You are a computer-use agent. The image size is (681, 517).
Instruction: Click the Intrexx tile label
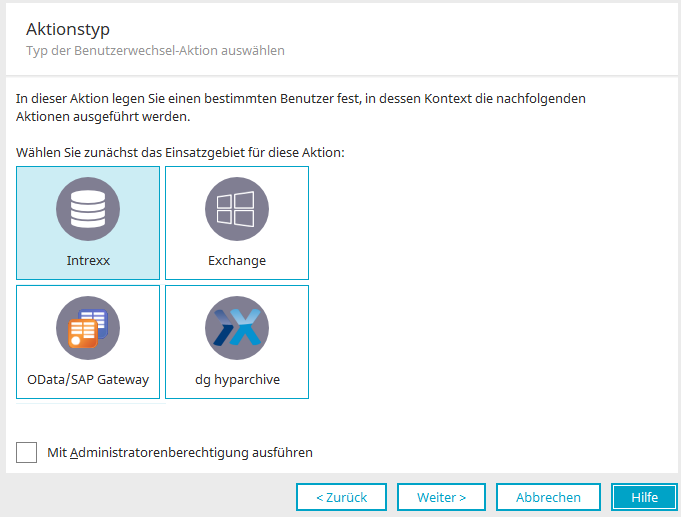(x=88, y=260)
